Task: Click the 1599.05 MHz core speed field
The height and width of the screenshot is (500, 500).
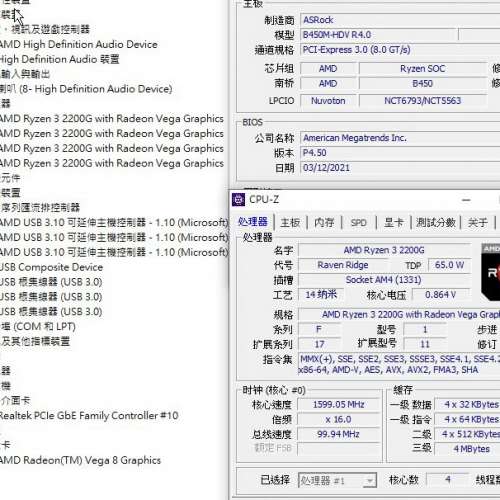Action: [x=338, y=405]
